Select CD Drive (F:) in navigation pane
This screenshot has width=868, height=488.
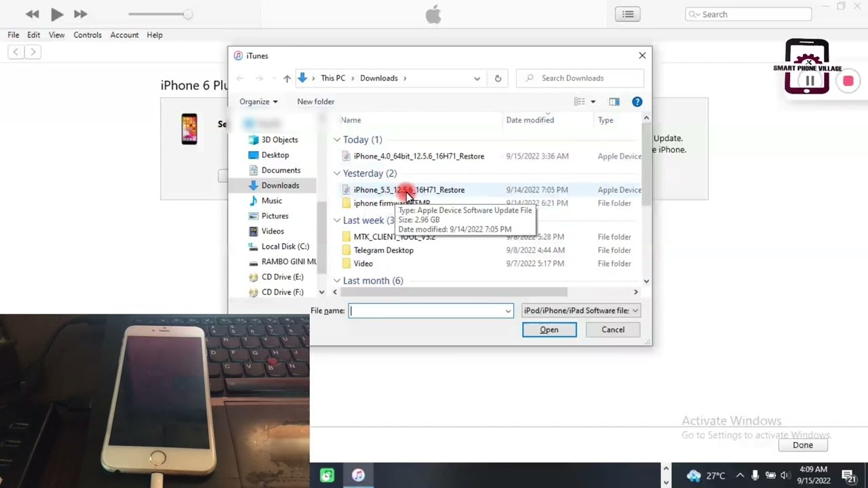282,292
